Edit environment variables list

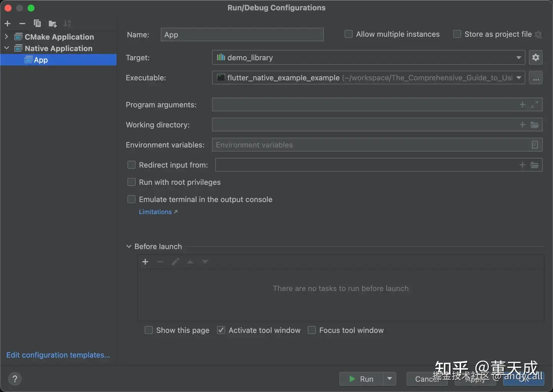pos(535,145)
